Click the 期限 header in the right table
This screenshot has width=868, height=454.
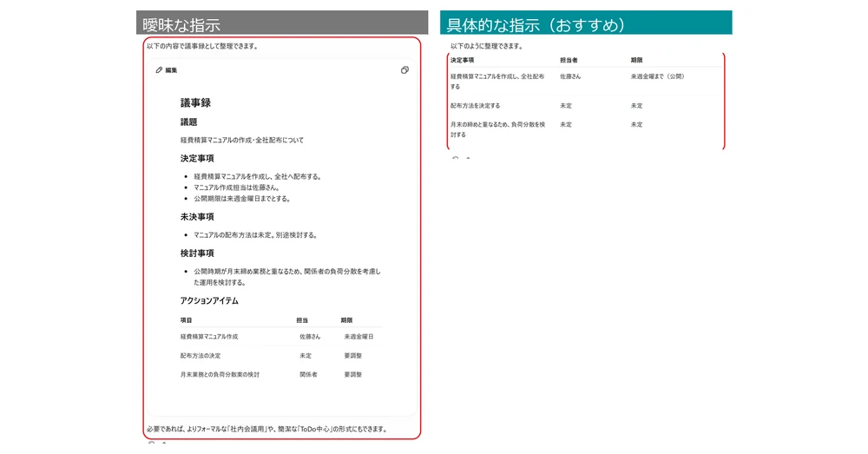click(636, 61)
